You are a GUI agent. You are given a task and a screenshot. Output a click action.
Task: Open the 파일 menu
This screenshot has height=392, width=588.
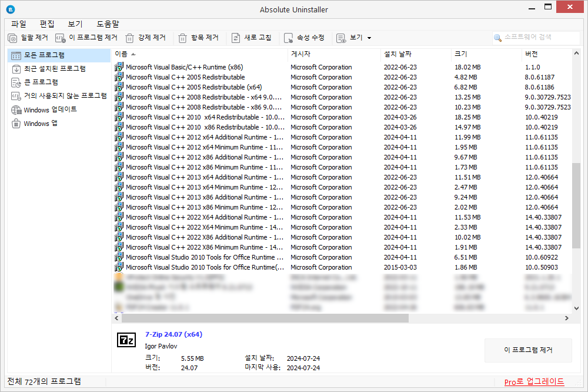pyautogui.click(x=19, y=24)
